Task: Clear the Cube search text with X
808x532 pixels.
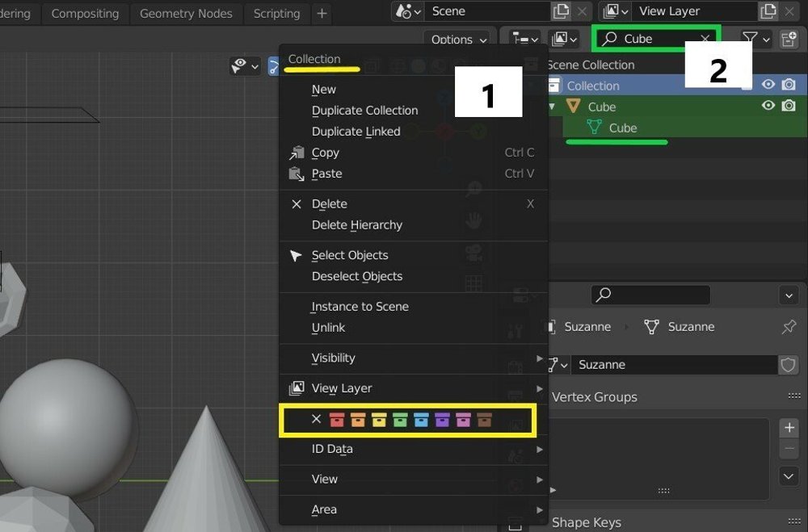Action: pyautogui.click(x=705, y=39)
